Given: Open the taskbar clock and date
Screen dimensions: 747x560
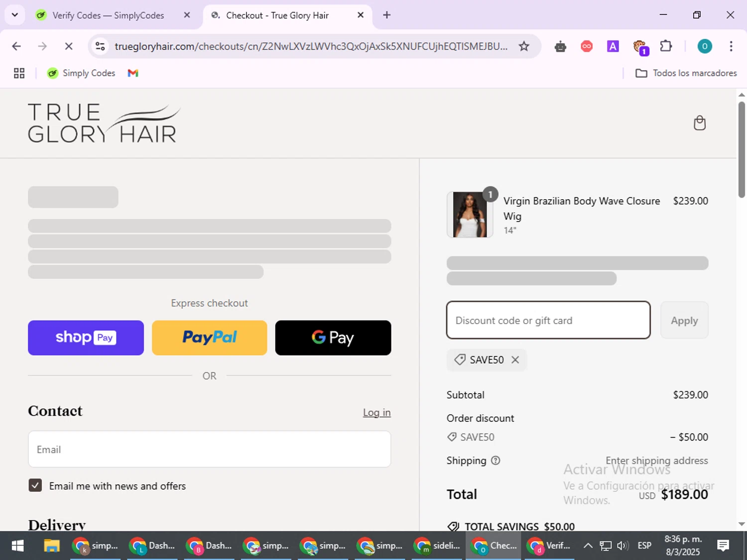Looking at the screenshot, I should tap(683, 546).
